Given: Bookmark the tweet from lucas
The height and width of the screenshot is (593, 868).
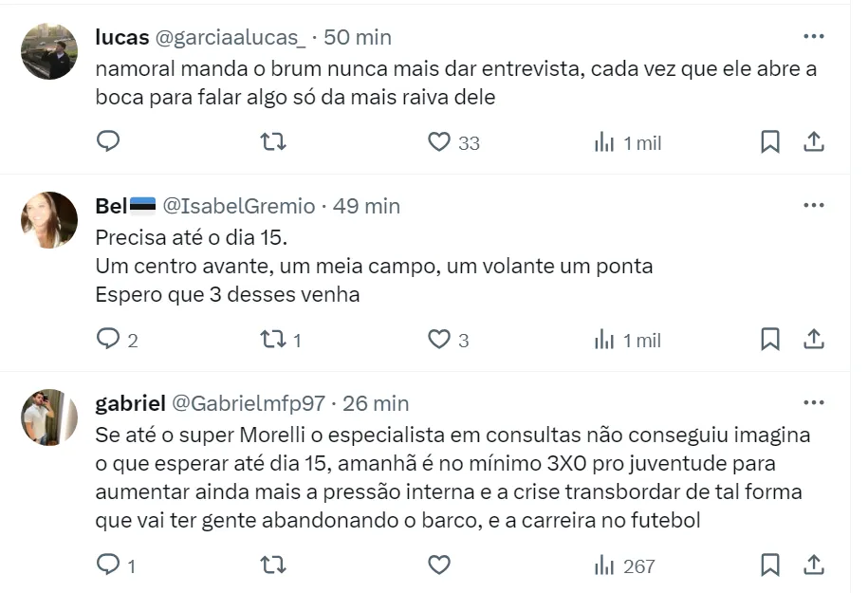Looking at the screenshot, I should [x=770, y=142].
